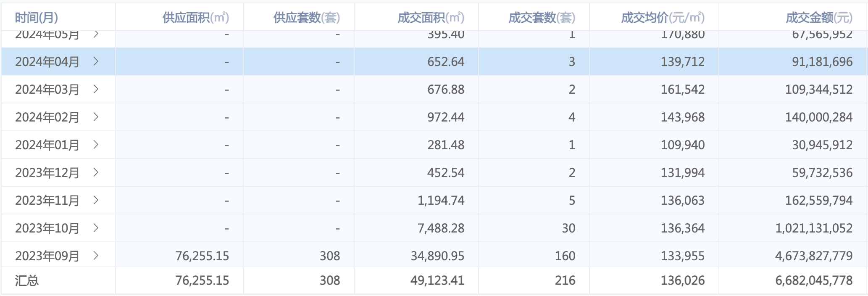The height and width of the screenshot is (296, 868).
Task: Expand the 2023年11月 row chevron
Action: pos(96,200)
